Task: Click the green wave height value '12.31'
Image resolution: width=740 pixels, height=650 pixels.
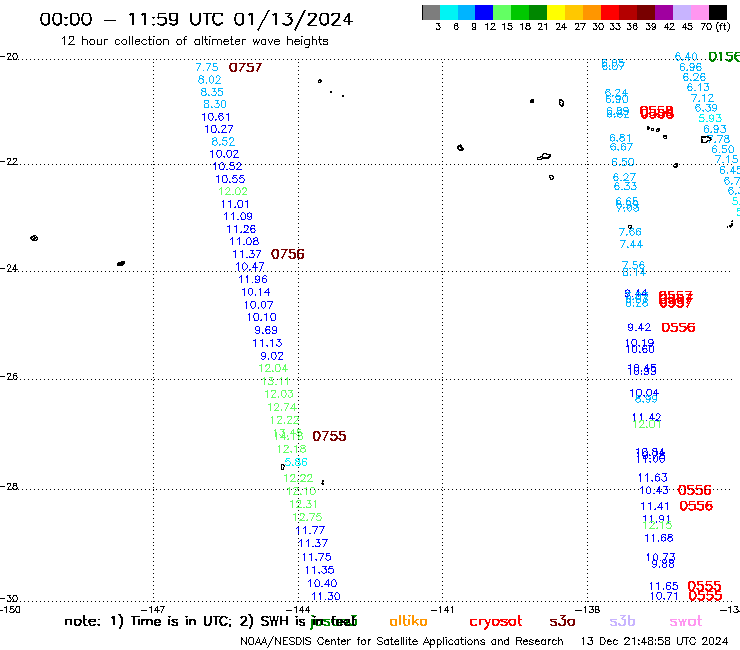Action: (303, 504)
